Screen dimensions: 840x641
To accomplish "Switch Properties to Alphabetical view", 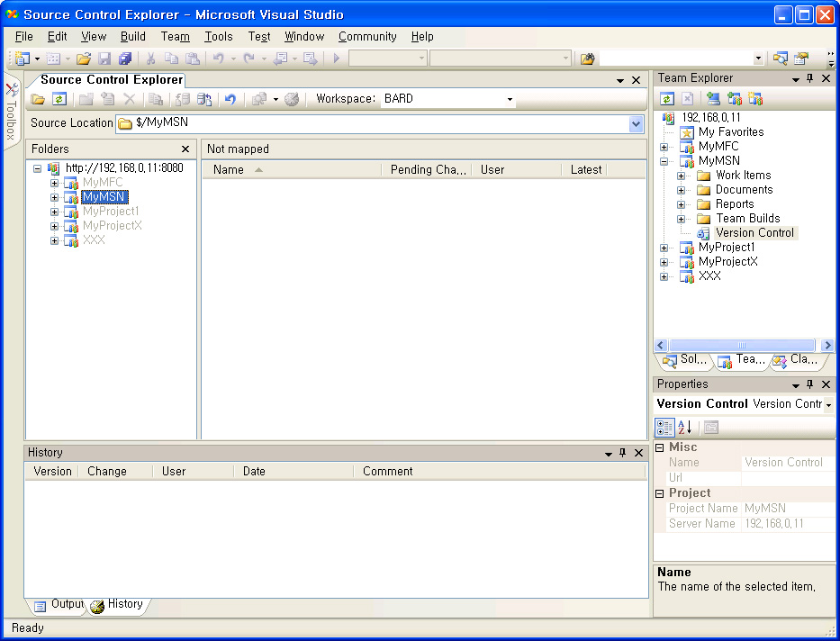I will pos(684,428).
